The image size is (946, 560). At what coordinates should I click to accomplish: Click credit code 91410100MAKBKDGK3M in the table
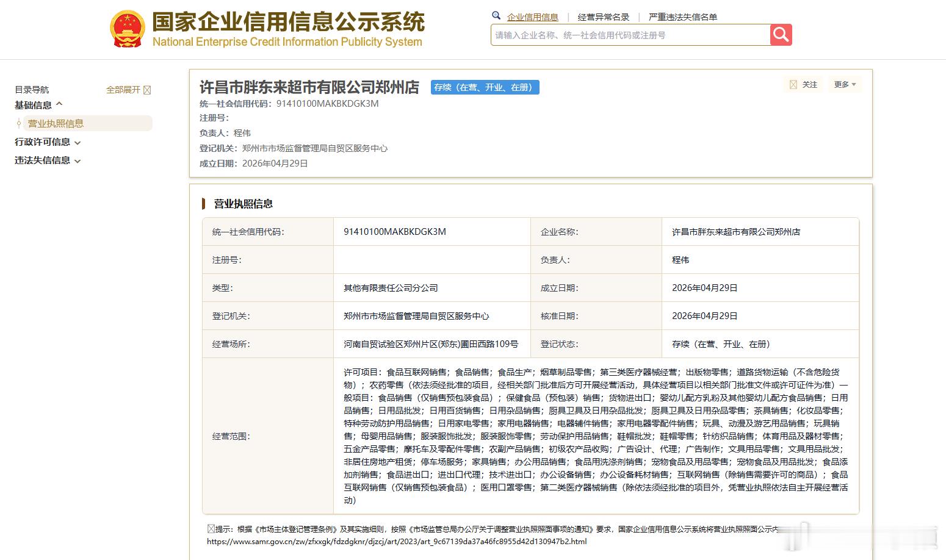(x=395, y=232)
